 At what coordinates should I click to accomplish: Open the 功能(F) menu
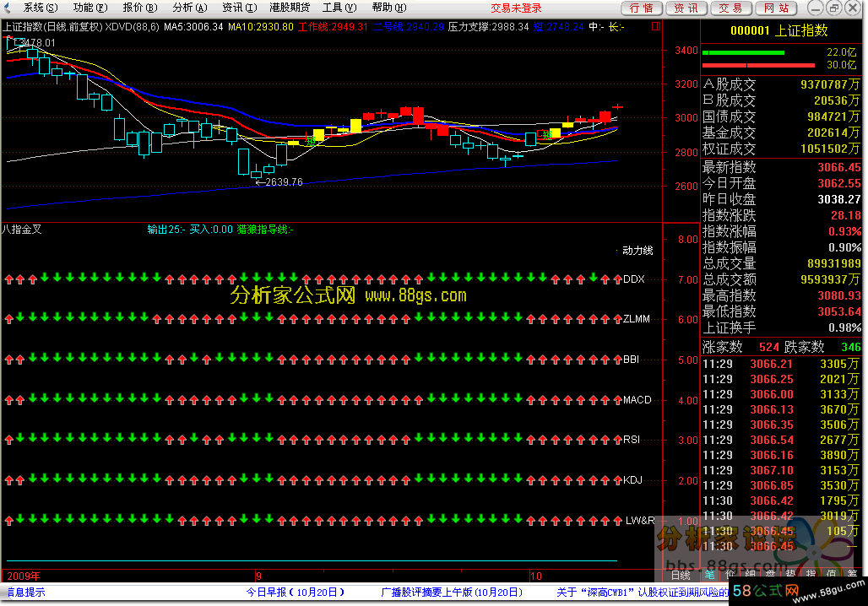click(90, 8)
